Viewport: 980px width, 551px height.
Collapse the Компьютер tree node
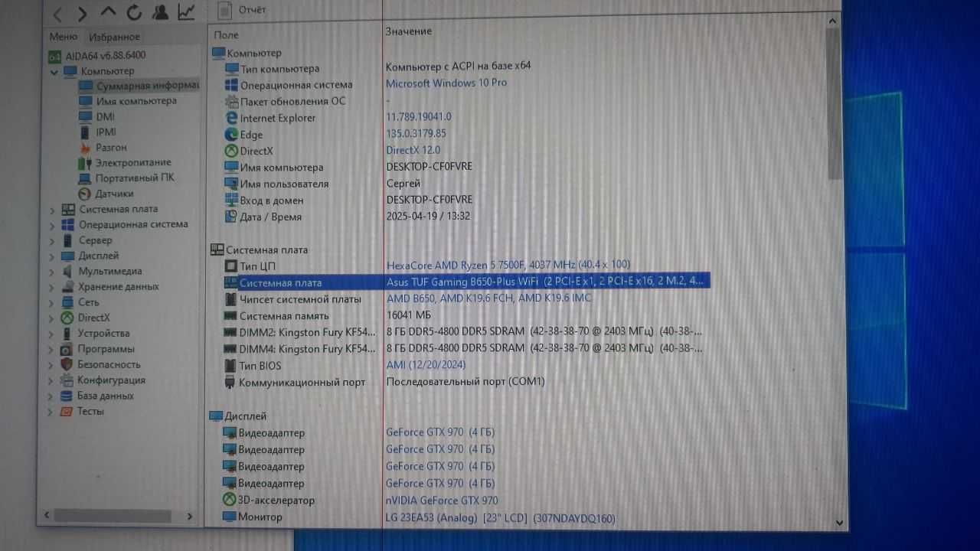tap(54, 71)
